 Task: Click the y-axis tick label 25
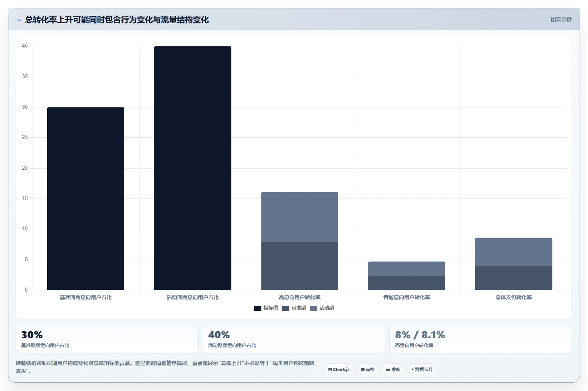tap(25, 137)
